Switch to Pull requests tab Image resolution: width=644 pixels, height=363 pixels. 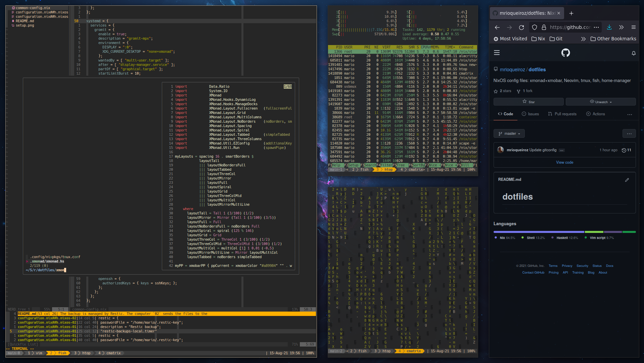(562, 114)
